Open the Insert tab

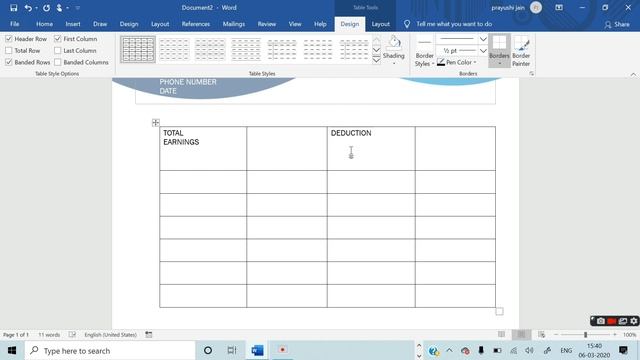(x=73, y=24)
